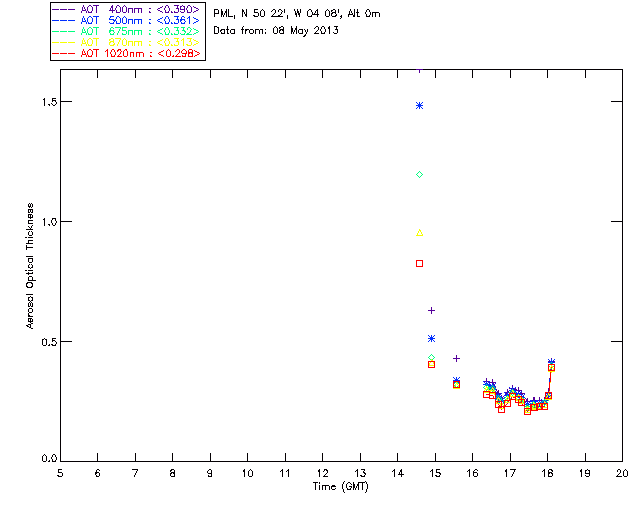This screenshot has height=512, width=640.
Task: Click the AOT 500nm legend entry
Action: coord(126,20)
